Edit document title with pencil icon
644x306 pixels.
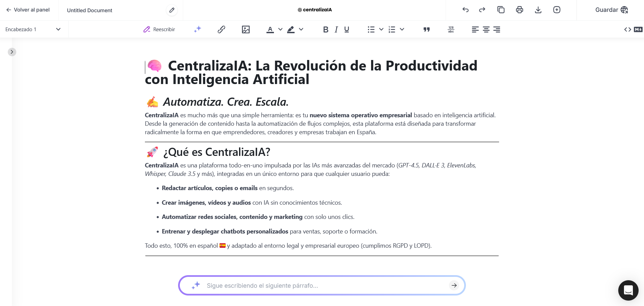[x=172, y=10]
